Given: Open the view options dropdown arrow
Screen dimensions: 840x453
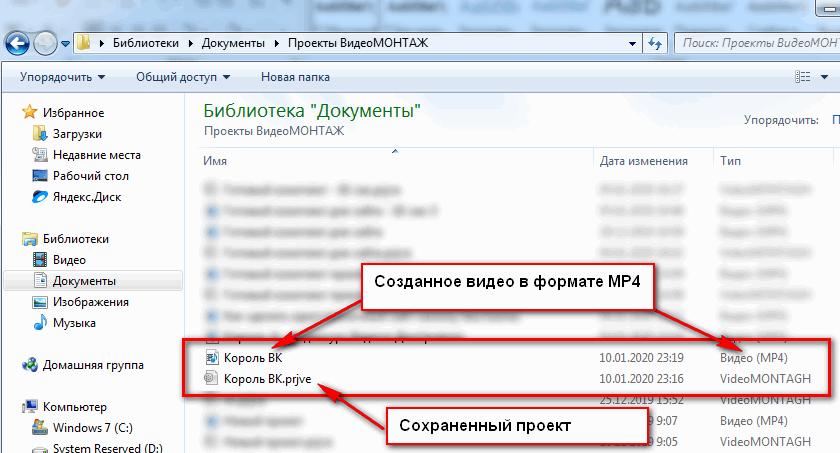Looking at the screenshot, I should [x=824, y=77].
